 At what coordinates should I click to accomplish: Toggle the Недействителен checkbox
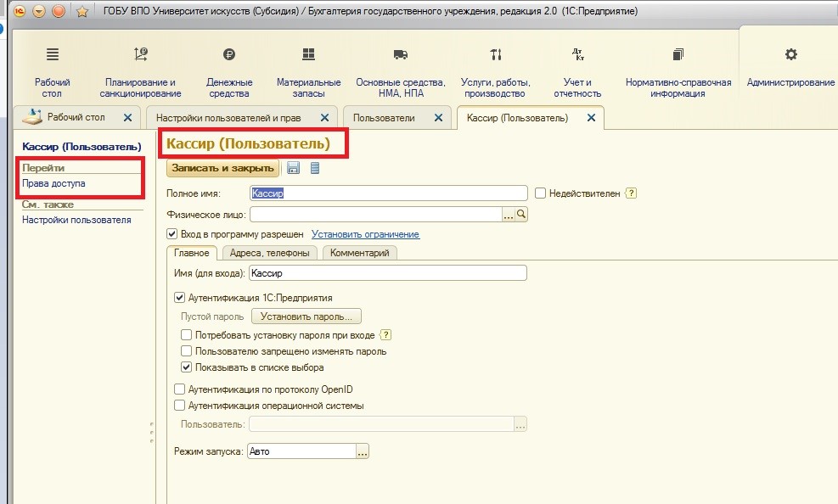click(x=540, y=193)
